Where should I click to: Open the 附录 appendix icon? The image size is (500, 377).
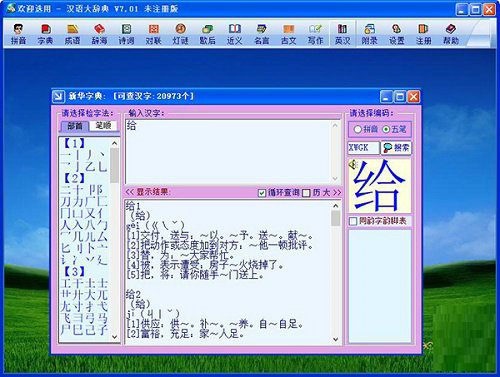coord(369,34)
